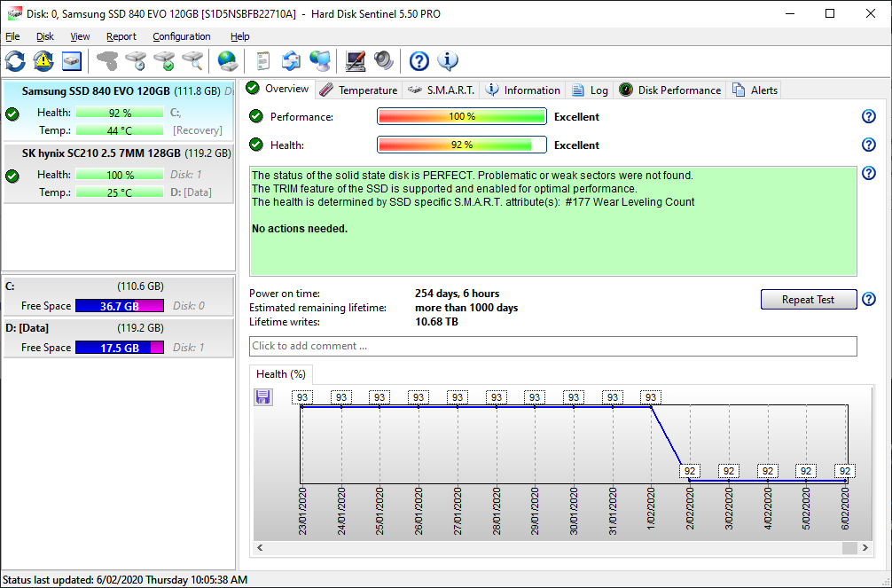Click the 92 data label at 2/02/2020
Viewport: 892px width, 588px height.
(x=690, y=471)
